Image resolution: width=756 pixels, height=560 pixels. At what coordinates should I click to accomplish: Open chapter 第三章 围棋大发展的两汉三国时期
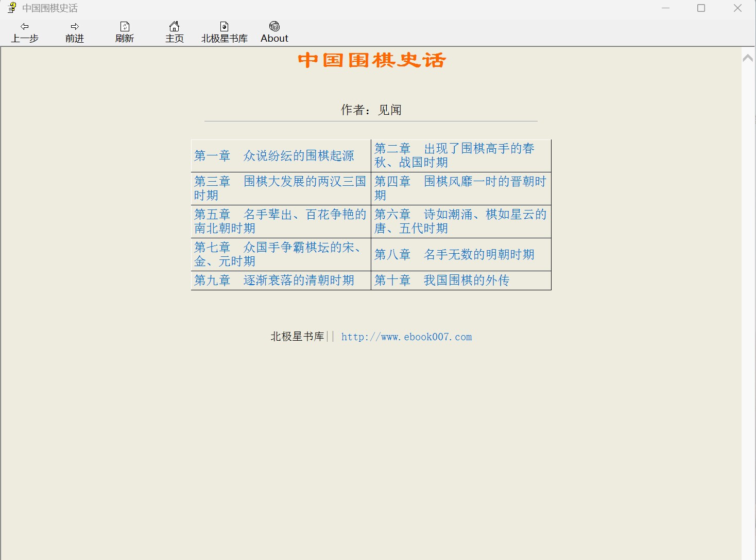280,188
